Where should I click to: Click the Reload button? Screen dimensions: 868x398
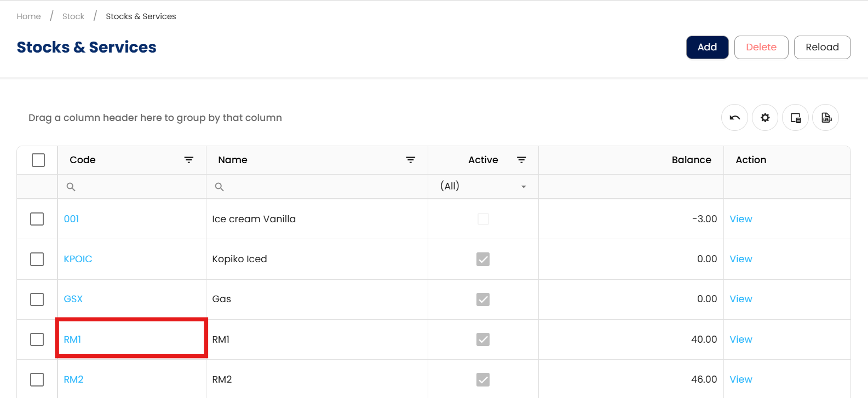[x=822, y=47]
